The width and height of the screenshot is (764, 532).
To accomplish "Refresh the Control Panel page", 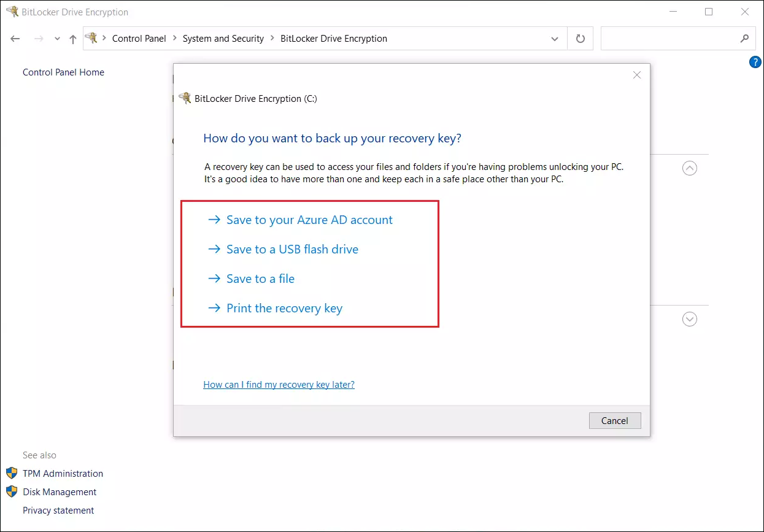I will [x=581, y=39].
